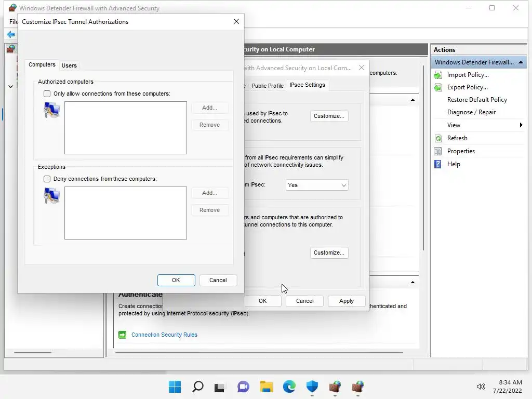Click the Authorized computers list box
The image size is (532, 399).
click(126, 128)
